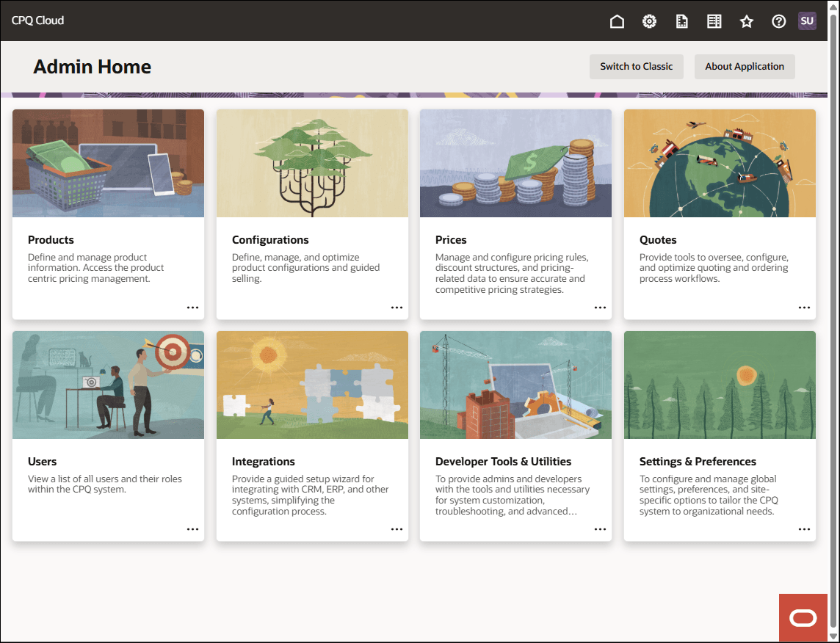
Task: Click the Integrations tile image
Action: 312,385
